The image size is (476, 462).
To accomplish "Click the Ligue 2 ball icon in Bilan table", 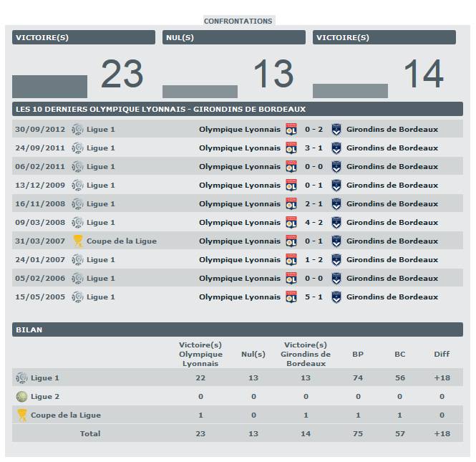I will (x=21, y=396).
